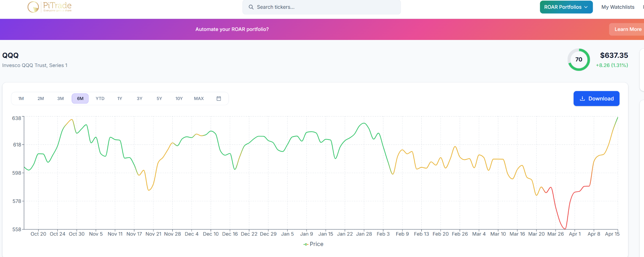
Task: Click the ROAR Portfolios chevron arrow
Action: [586, 7]
